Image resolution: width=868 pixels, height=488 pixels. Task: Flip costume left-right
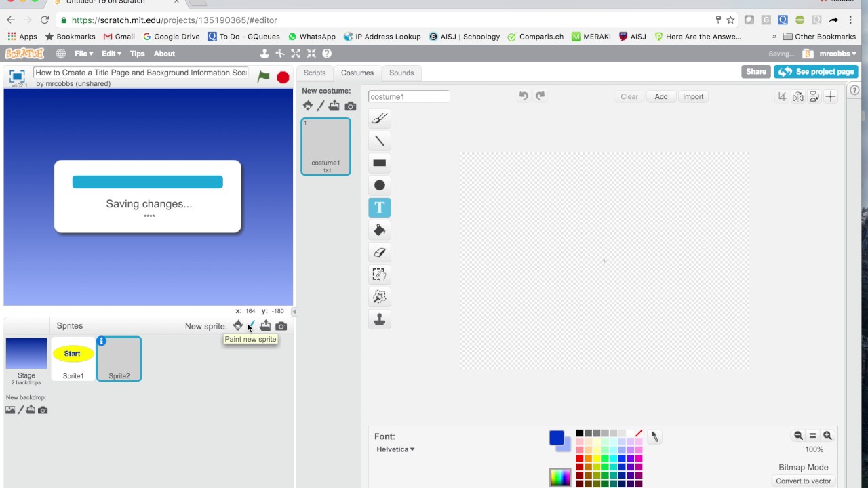coord(798,97)
